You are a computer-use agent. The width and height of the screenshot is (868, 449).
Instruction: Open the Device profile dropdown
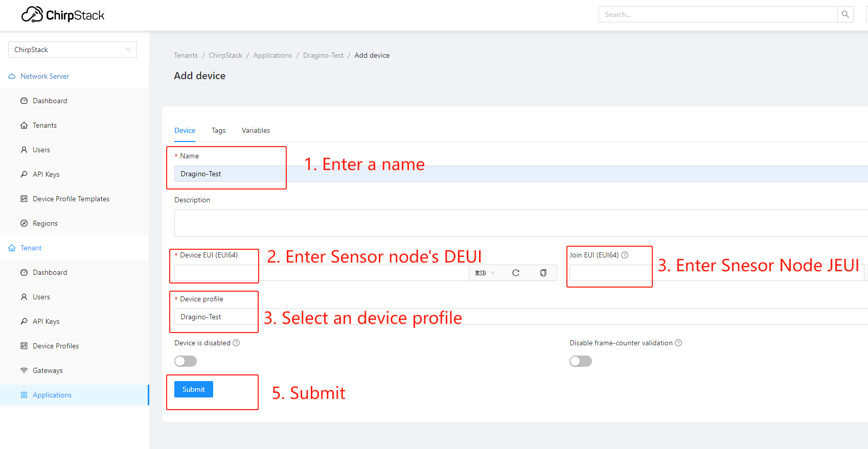pos(521,317)
